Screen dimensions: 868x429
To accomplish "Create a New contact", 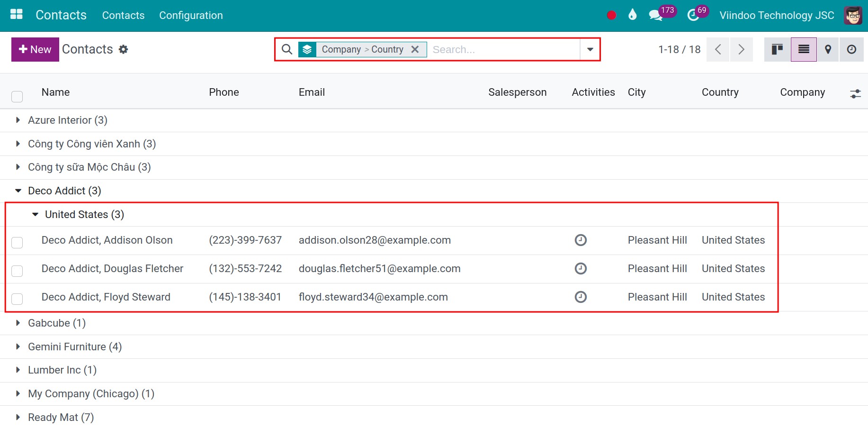I will click(35, 49).
